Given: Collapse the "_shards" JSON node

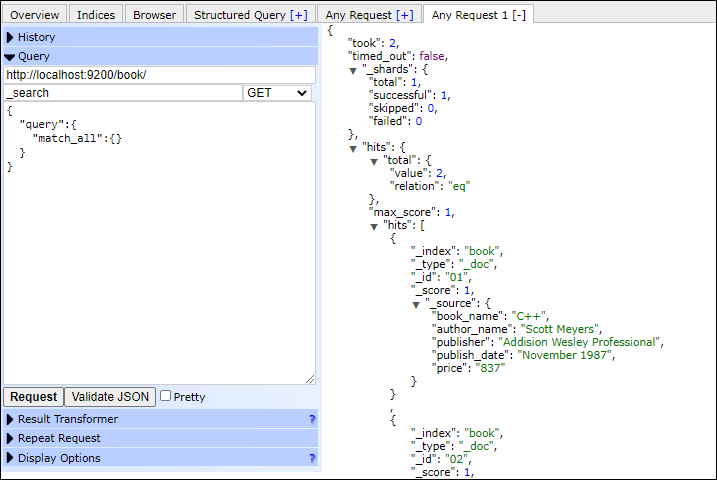Looking at the screenshot, I should coord(353,70).
